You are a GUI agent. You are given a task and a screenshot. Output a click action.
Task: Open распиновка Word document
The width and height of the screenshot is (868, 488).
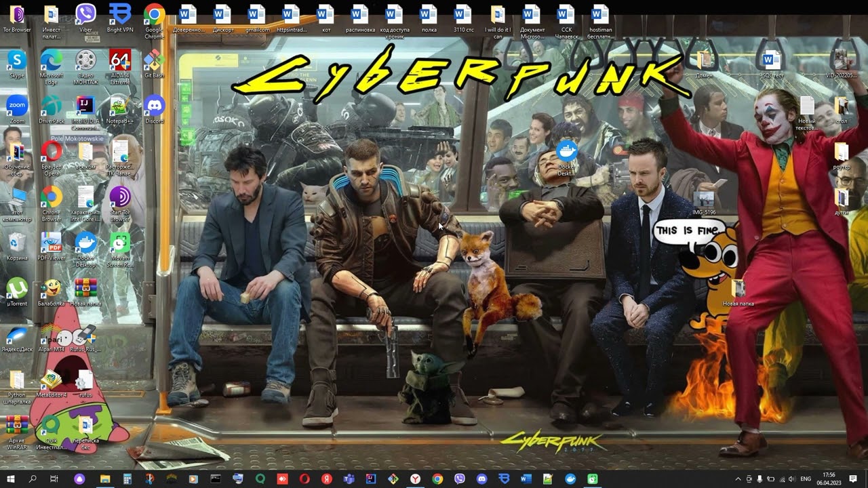360,18
